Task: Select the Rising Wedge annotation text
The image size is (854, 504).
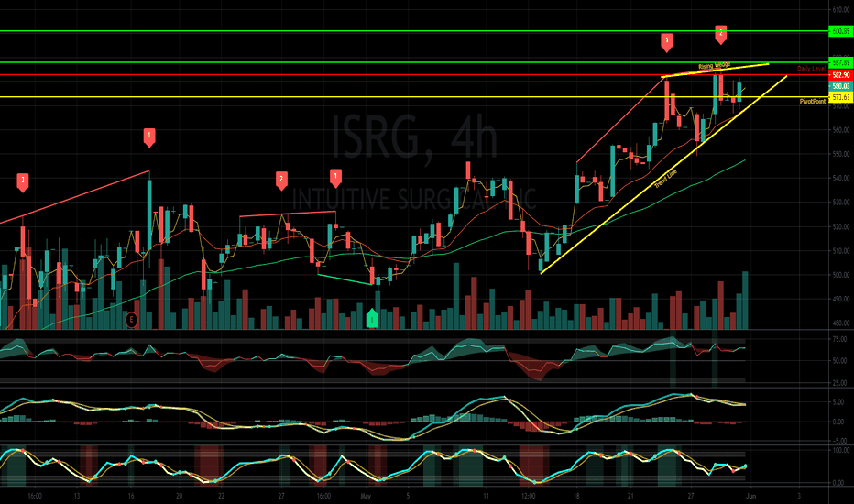Action: click(714, 65)
